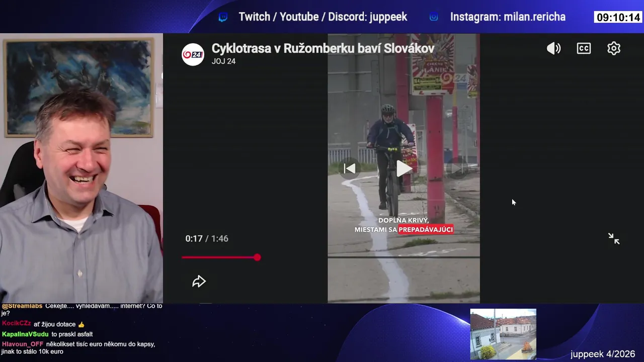The width and height of the screenshot is (644, 362).
Task: Open the share arrow icon
Action: click(199, 282)
